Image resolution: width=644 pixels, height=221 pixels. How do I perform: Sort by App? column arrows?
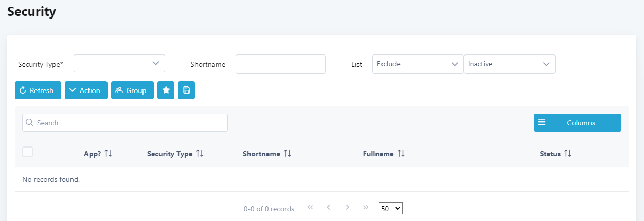pos(108,154)
